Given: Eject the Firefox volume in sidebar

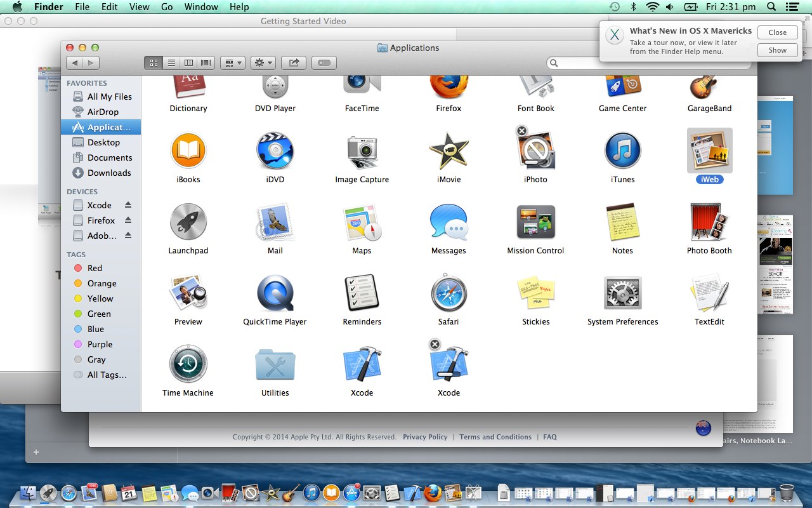Looking at the screenshot, I should pos(128,220).
